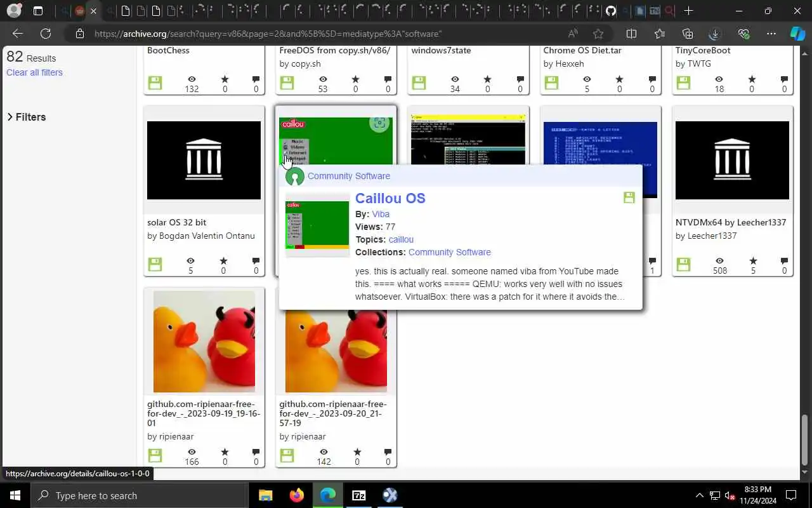This screenshot has width=812, height=508.
Task: Launch the Copilot icon in Edge
Action: [797, 34]
